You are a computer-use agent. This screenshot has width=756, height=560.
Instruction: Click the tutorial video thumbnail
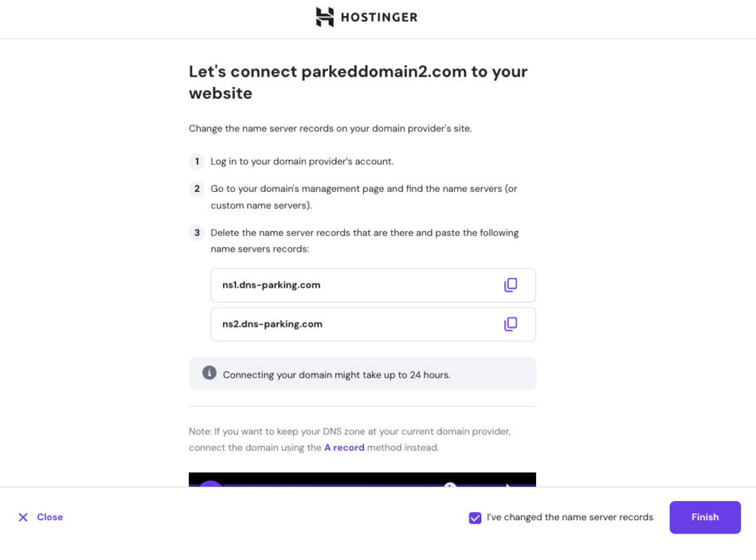pyautogui.click(x=362, y=480)
